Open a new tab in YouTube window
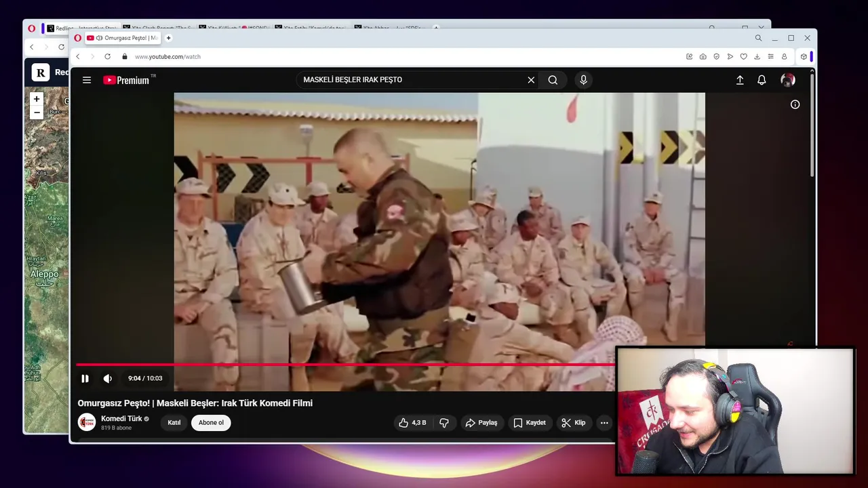The height and width of the screenshot is (488, 868). pos(168,38)
